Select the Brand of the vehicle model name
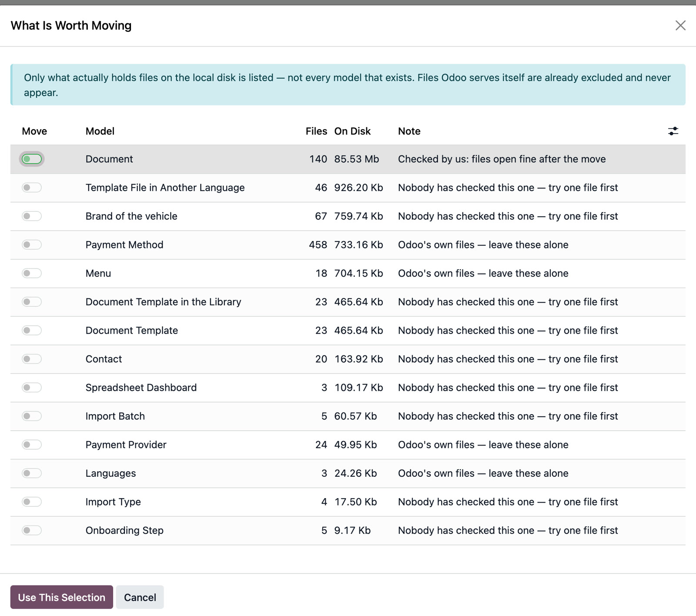The height and width of the screenshot is (616, 696). [x=131, y=216]
